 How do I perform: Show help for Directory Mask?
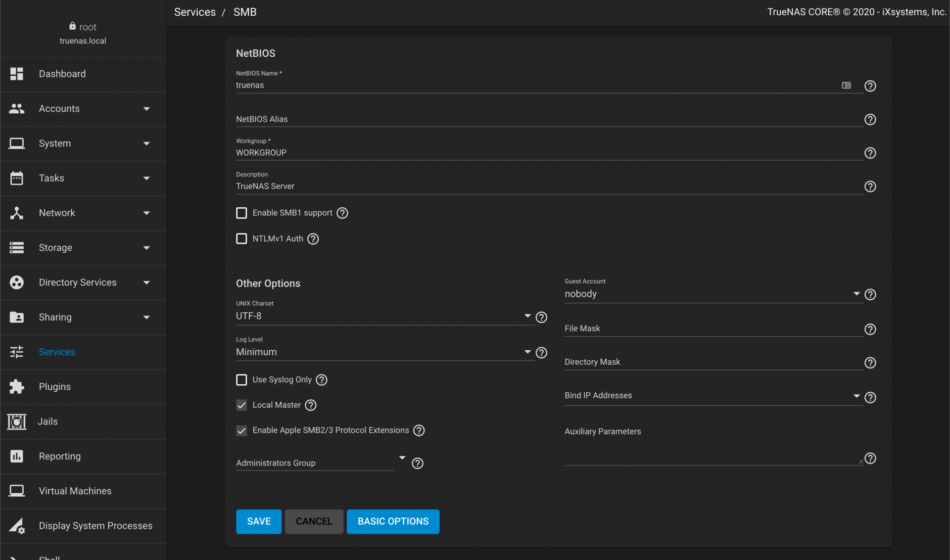pos(870,363)
